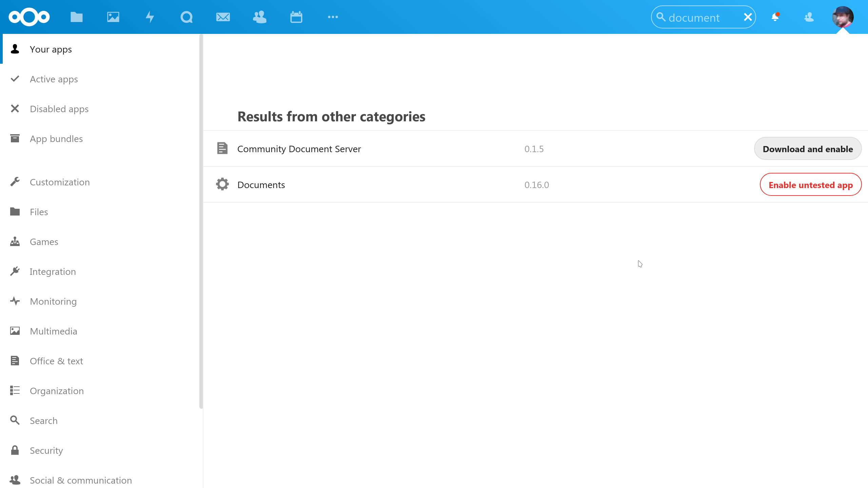
Task: Open the notifications bell
Action: [x=775, y=17]
